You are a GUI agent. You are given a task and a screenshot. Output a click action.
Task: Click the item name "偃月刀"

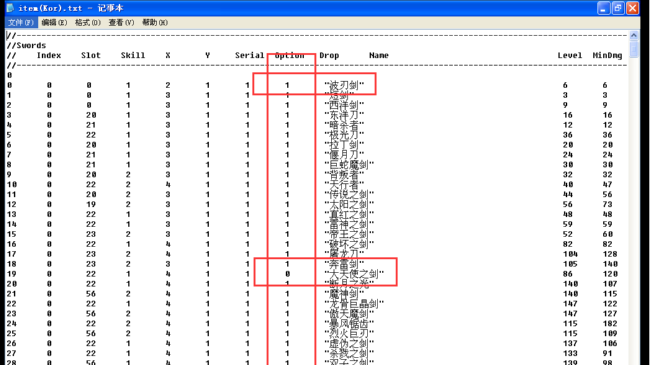pyautogui.click(x=344, y=155)
